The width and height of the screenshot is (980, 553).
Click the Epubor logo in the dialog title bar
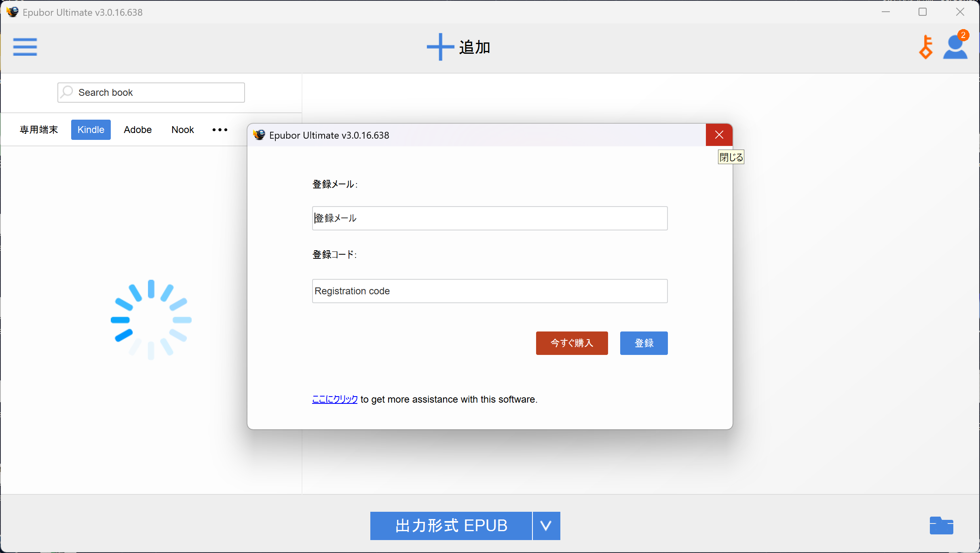point(259,135)
